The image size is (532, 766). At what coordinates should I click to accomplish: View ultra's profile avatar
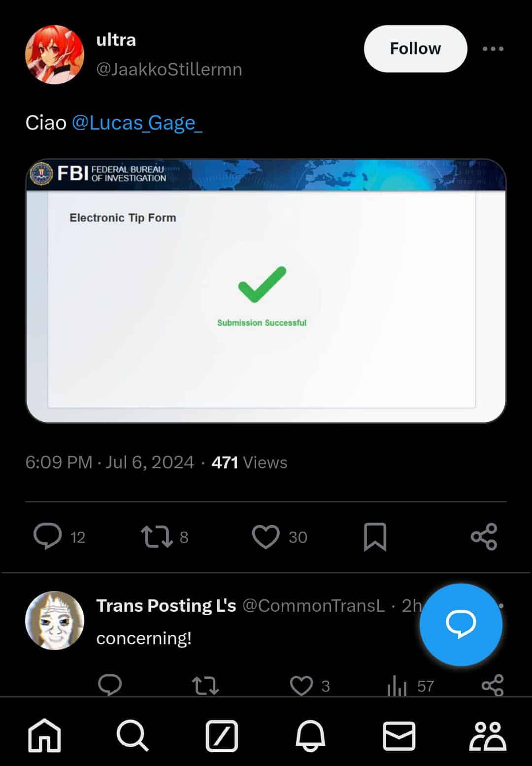click(x=55, y=55)
